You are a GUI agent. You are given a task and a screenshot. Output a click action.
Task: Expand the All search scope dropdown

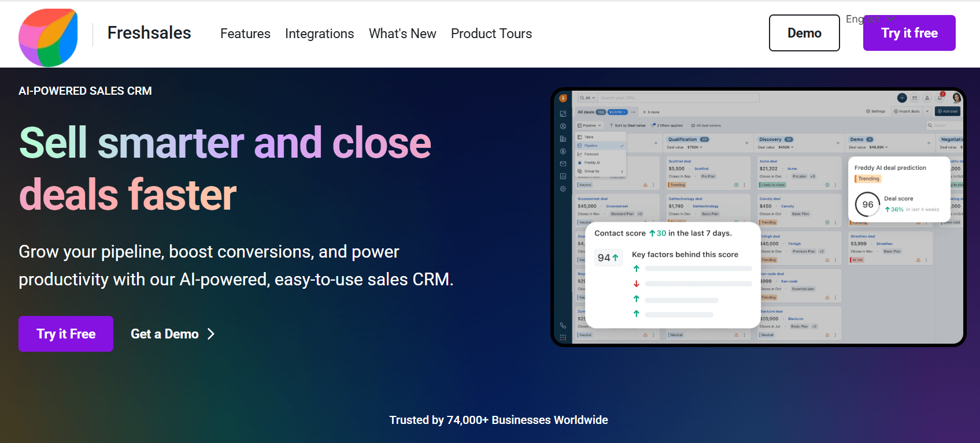pyautogui.click(x=587, y=98)
